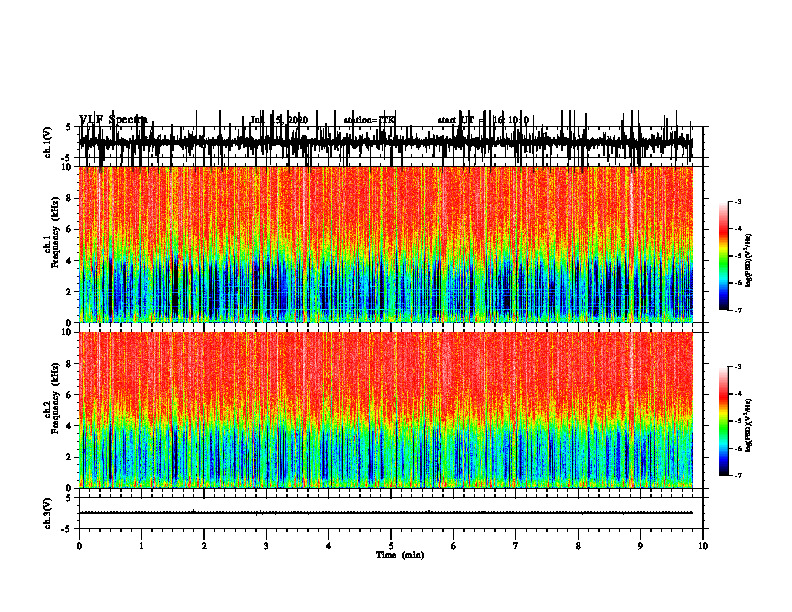Click the '3' time axis tick label
The height and width of the screenshot is (612, 792).
pyautogui.click(x=266, y=546)
